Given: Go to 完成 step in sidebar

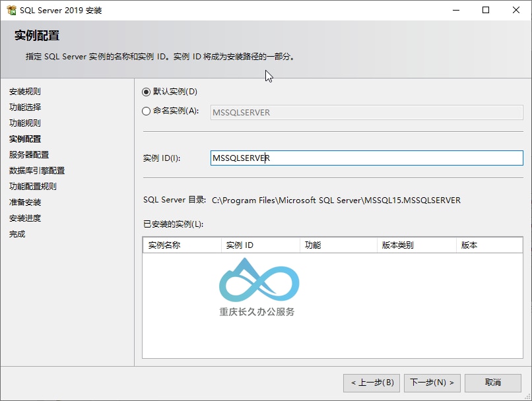Looking at the screenshot, I should tap(17, 234).
